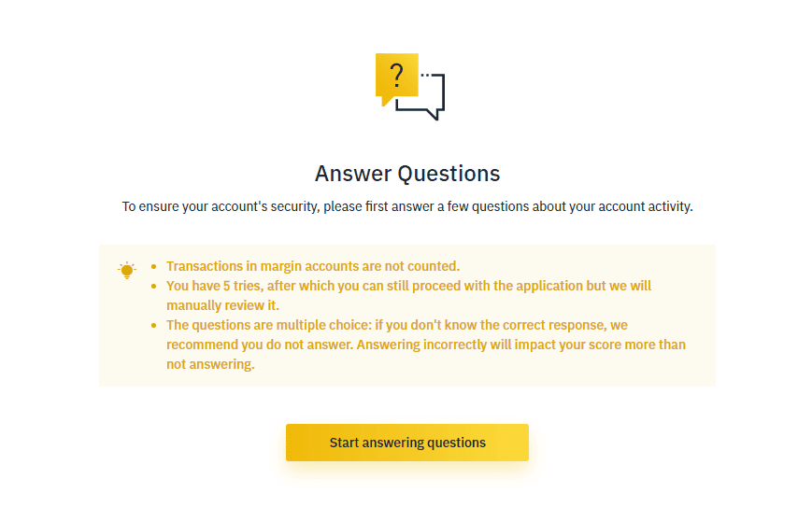The image size is (812, 507).
Task: Select the lightbulb tip icon
Action: [127, 271]
